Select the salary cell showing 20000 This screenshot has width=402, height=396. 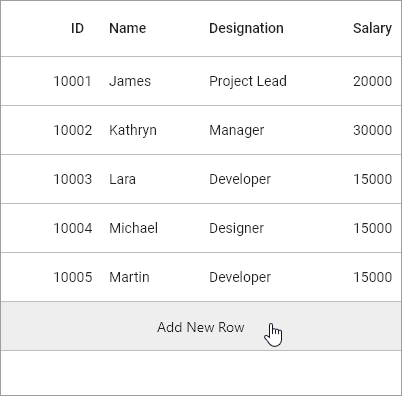[372, 81]
